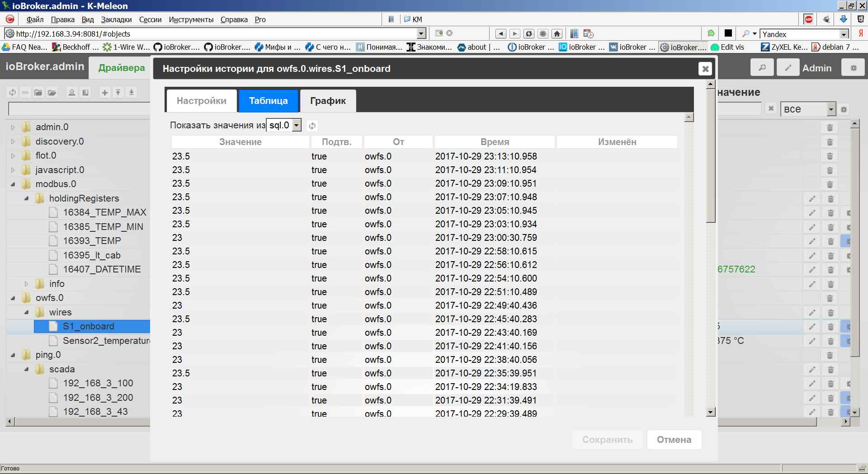Open the Файл menu

click(x=35, y=19)
